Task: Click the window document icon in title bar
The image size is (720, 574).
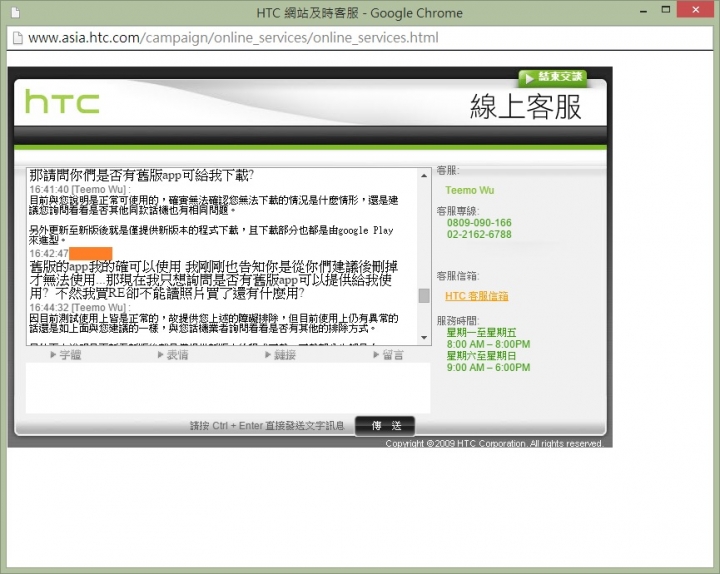Action: [x=16, y=12]
